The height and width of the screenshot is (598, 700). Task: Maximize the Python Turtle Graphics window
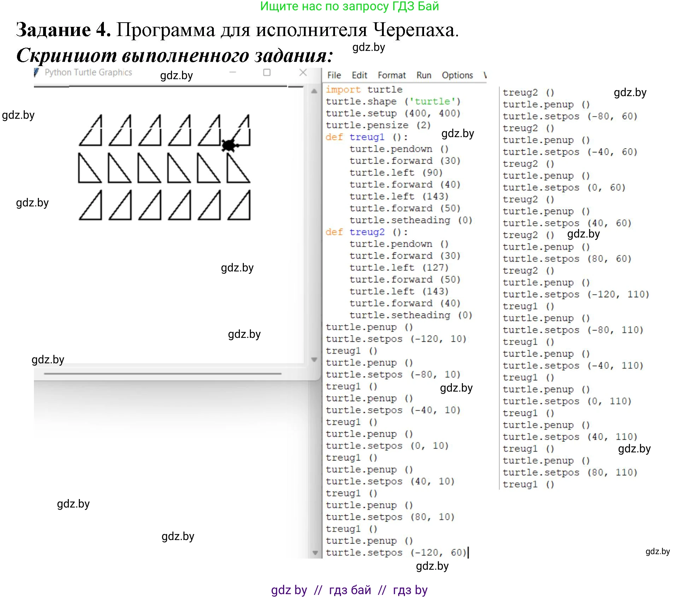(267, 72)
